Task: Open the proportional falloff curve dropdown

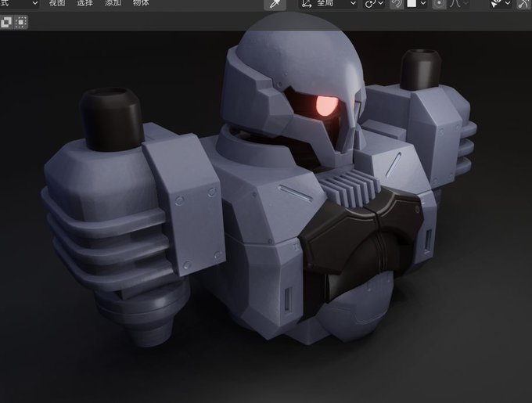Action: click(459, 3)
